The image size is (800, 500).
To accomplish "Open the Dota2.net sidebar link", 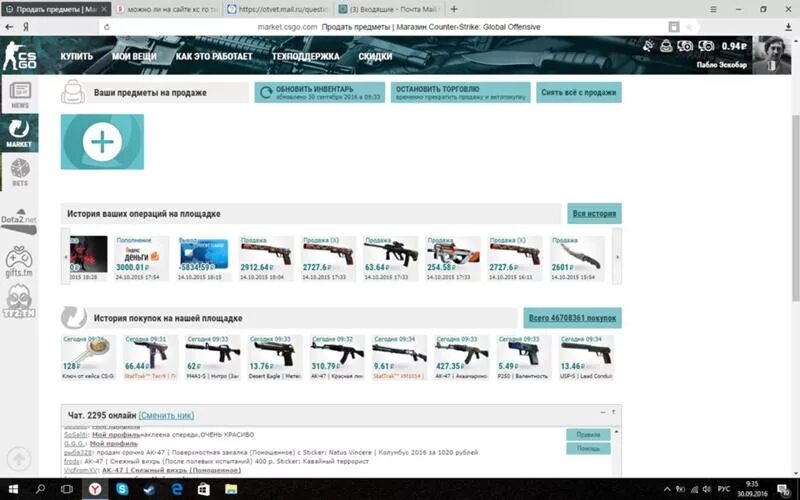I will click(x=19, y=221).
